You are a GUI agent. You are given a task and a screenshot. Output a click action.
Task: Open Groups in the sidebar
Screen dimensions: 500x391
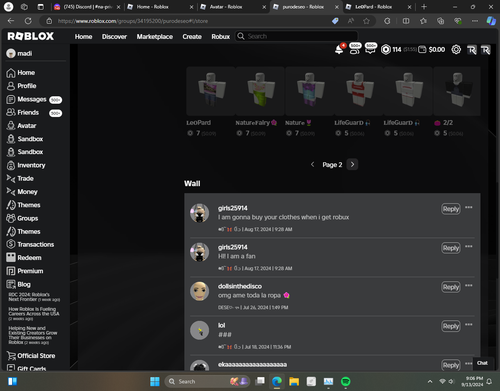coord(22,218)
